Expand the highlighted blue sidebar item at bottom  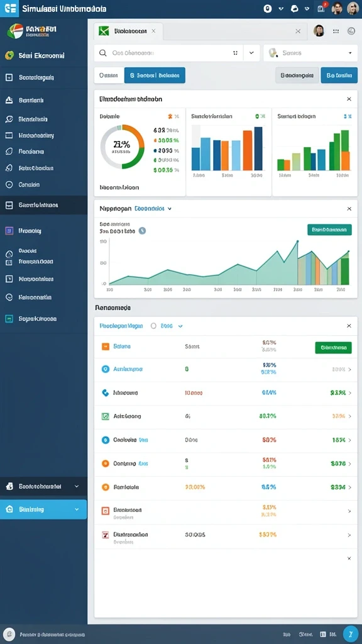click(43, 509)
